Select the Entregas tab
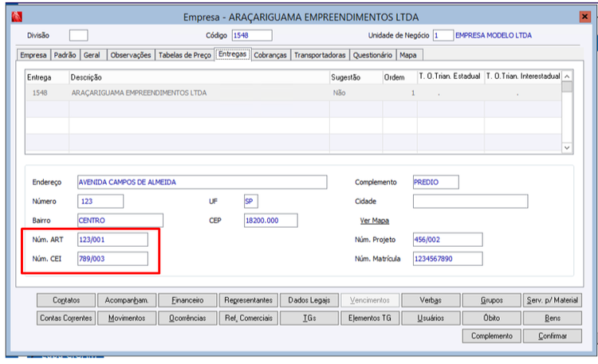This screenshot has width=598, height=364. 232,54
